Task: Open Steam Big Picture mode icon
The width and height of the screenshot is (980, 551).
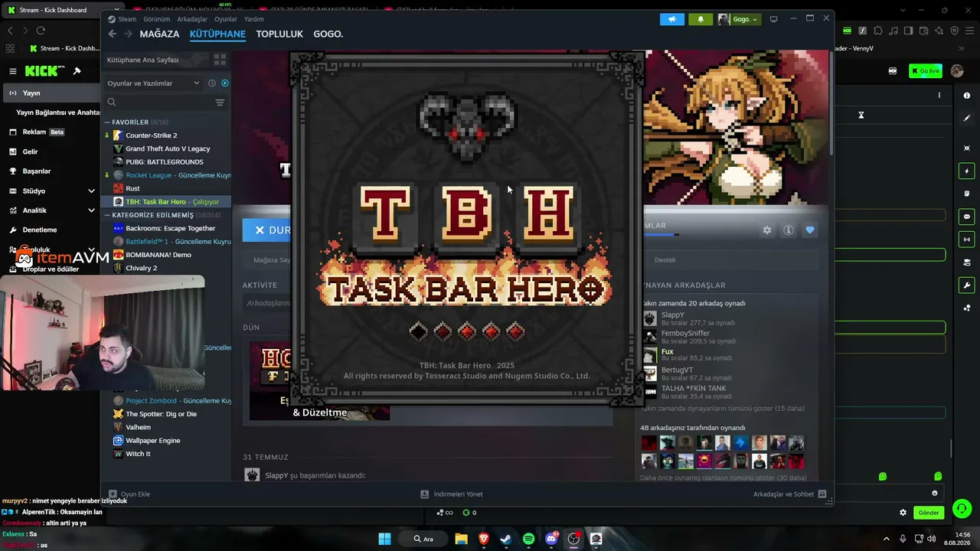Action: click(773, 19)
